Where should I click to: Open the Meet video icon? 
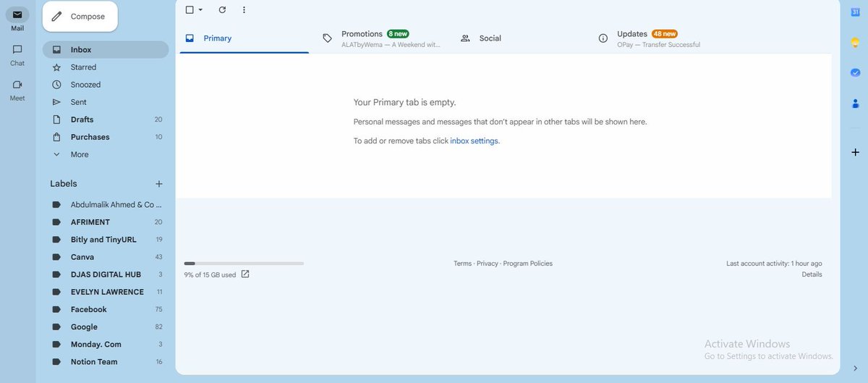coord(17,84)
